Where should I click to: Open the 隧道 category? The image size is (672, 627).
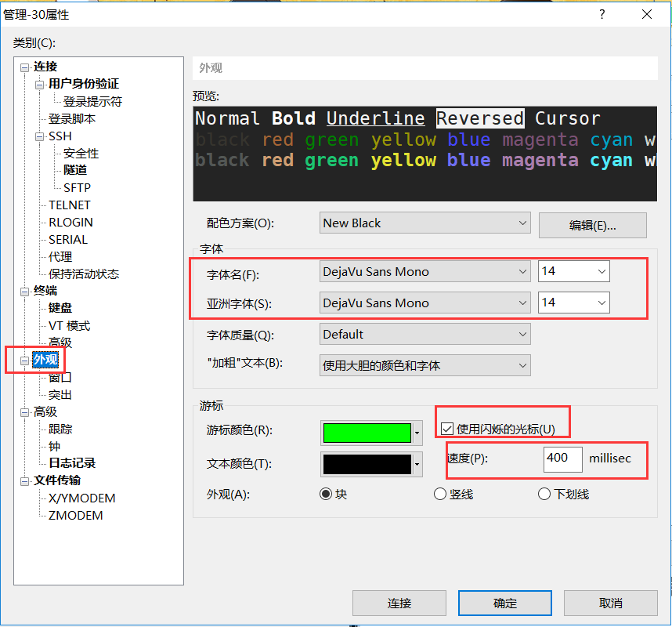coord(75,170)
